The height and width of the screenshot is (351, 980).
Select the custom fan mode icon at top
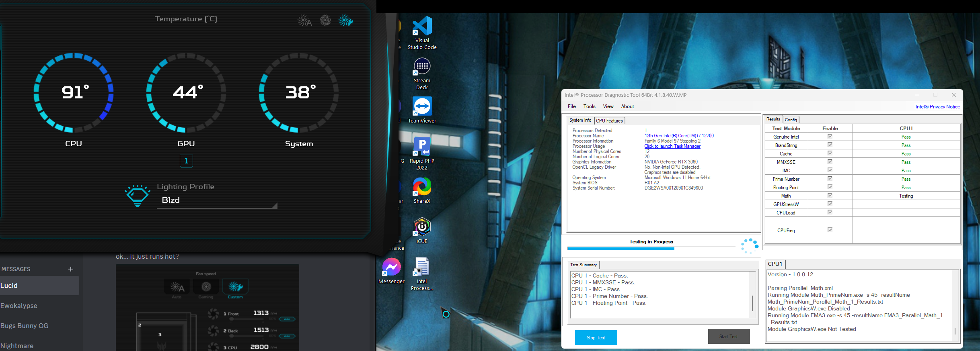click(x=345, y=20)
